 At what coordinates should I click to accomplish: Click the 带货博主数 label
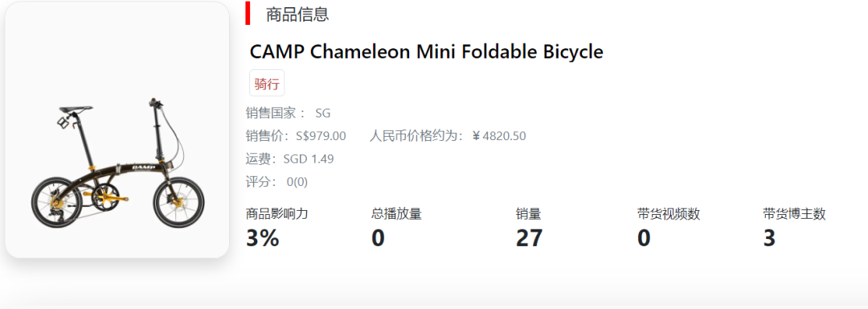(794, 214)
